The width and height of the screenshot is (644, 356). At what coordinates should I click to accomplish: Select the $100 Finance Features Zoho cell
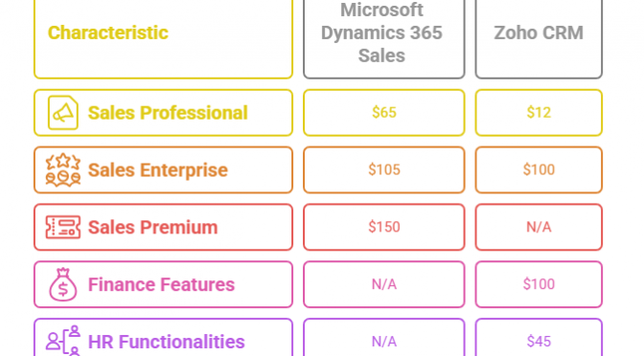point(539,284)
